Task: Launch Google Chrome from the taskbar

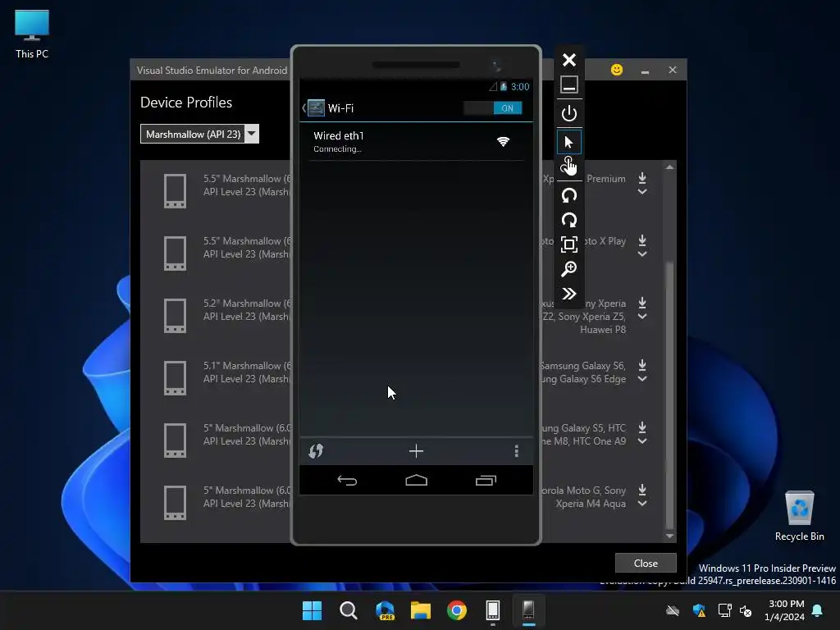Action: pos(457,610)
